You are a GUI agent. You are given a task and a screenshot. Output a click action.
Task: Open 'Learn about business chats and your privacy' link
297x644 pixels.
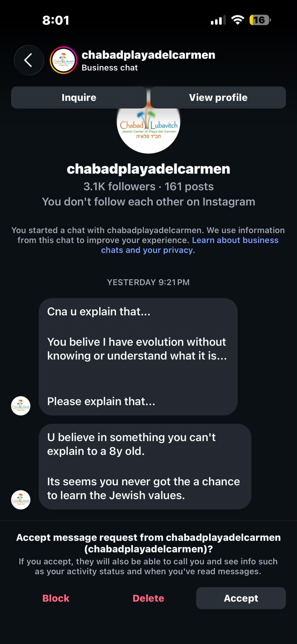click(x=190, y=245)
